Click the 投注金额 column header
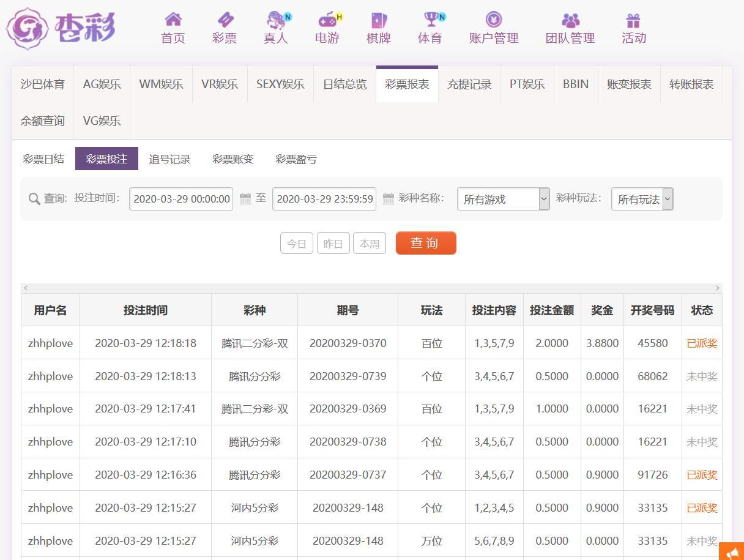This screenshot has width=744, height=560. coord(552,310)
